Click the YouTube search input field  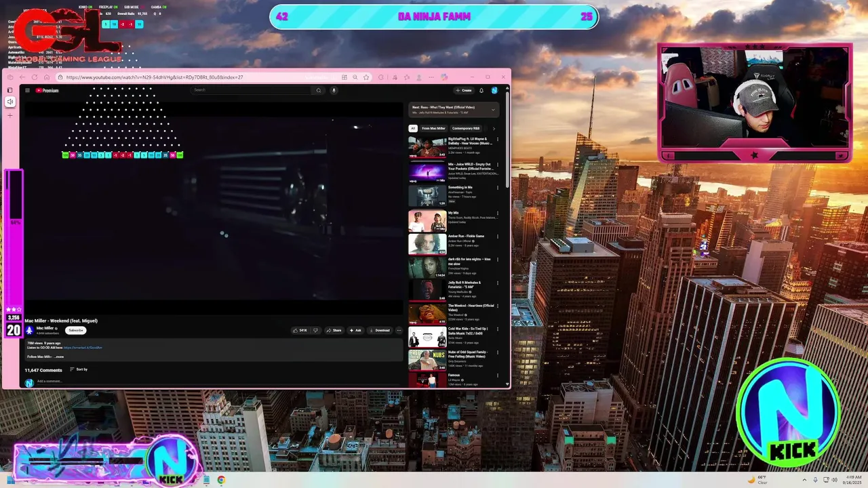[x=251, y=90]
